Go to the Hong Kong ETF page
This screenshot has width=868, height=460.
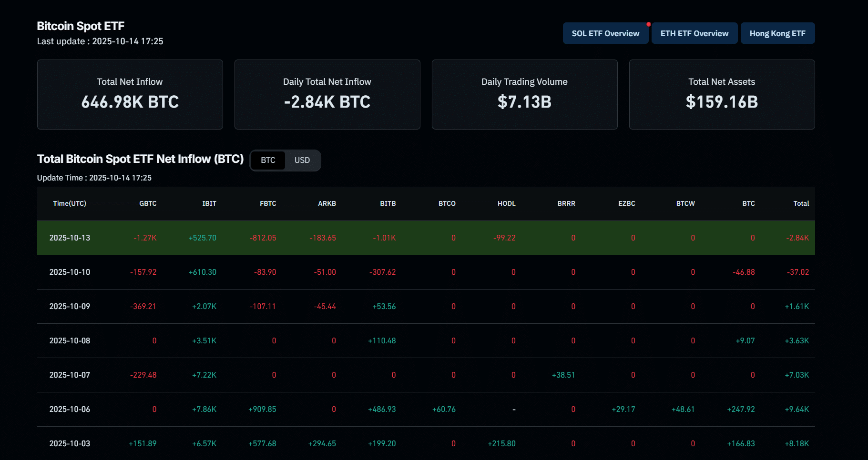click(777, 33)
